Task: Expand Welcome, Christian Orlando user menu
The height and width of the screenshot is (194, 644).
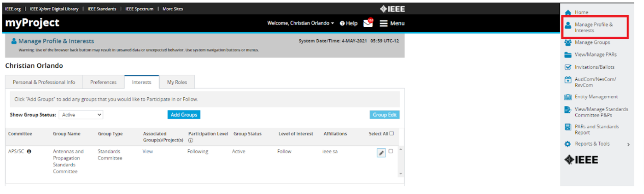Action: coord(301,23)
